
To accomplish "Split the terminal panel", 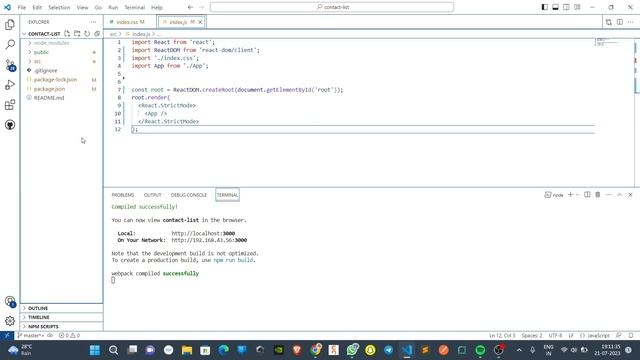I will pyautogui.click(x=587, y=195).
